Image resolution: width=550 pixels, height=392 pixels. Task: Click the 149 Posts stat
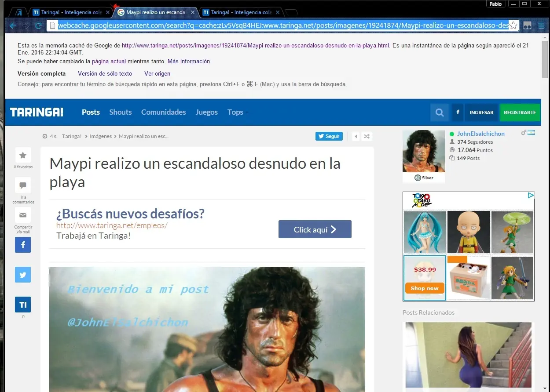(x=468, y=158)
